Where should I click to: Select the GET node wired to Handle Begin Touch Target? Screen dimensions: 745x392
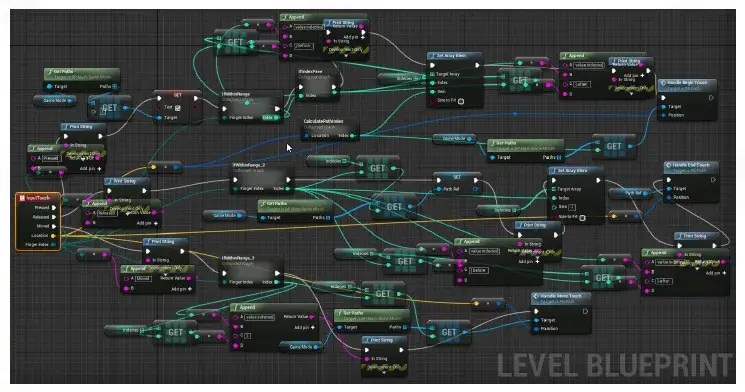pyautogui.click(x=614, y=147)
